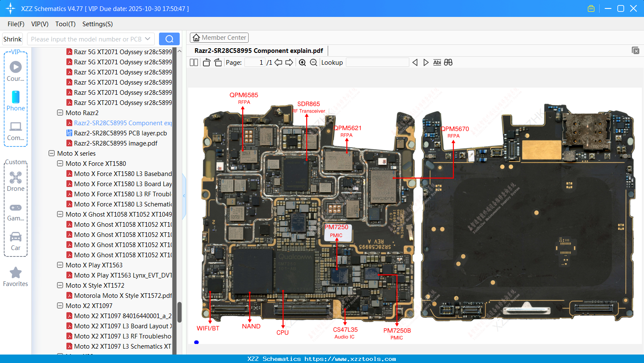Collapse the Moto X Force XT1580 node
Screen dimensions: 644x363
[x=60, y=163]
